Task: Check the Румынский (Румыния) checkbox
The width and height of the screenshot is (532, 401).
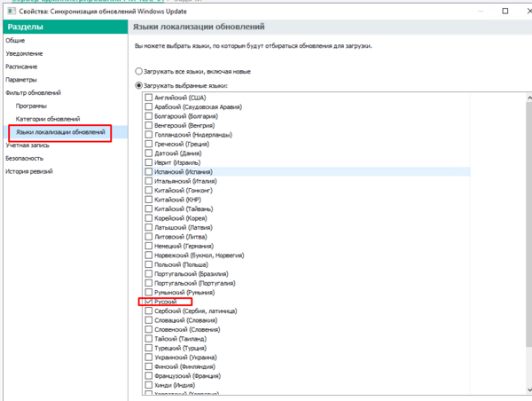Action: coord(149,293)
